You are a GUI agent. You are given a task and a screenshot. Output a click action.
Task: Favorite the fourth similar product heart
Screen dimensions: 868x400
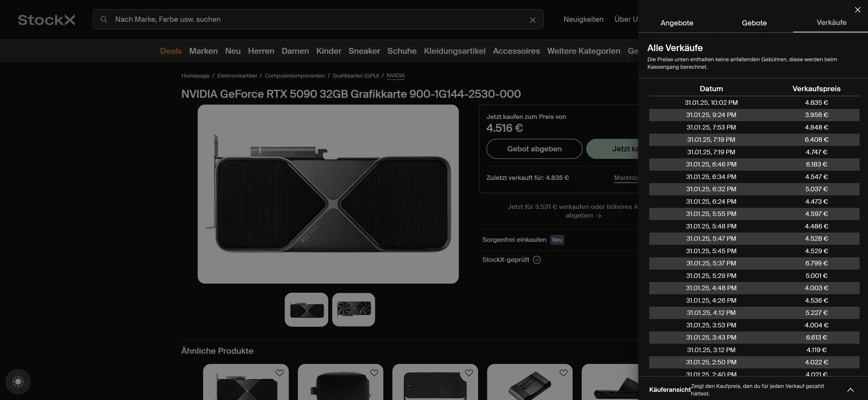click(563, 373)
